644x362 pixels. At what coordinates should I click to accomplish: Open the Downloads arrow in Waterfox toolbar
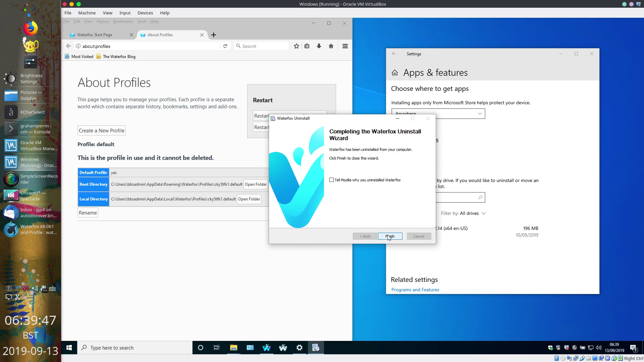[x=319, y=46]
